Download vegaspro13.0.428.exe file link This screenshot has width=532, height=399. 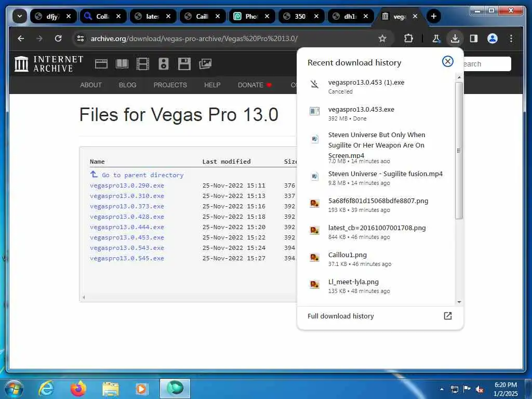tap(127, 217)
